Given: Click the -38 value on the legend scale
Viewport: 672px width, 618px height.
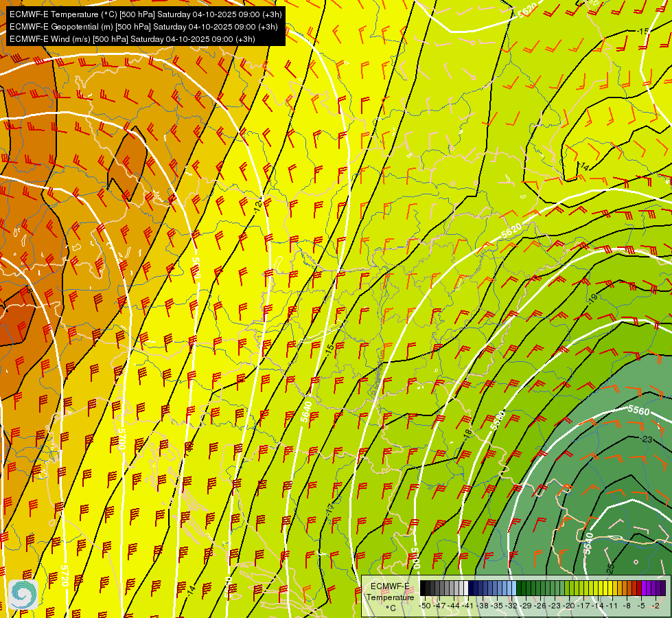Looking at the screenshot, I should (x=483, y=606).
